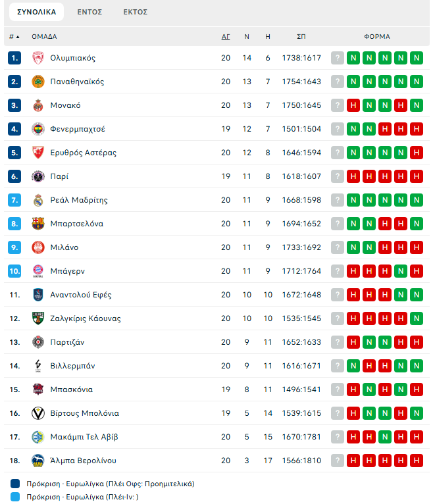Sort table by ΑΓ column header
The width and height of the screenshot is (433, 504).
(x=226, y=37)
